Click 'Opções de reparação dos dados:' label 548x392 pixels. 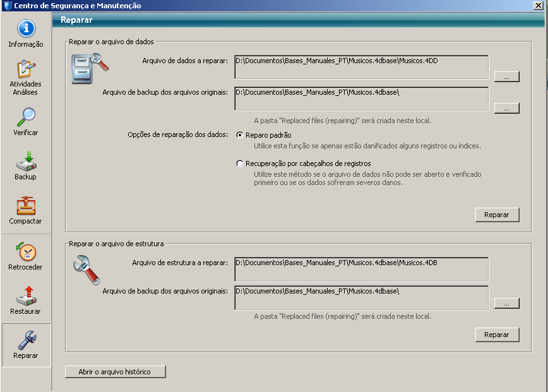click(177, 134)
